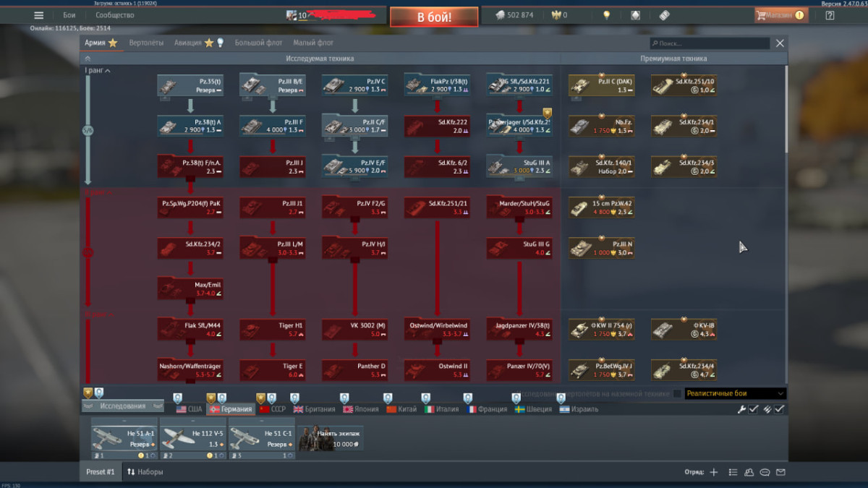Viewport: 868px width, 488px height.
Task: Click the wrench auto-repair icon
Action: (x=741, y=409)
